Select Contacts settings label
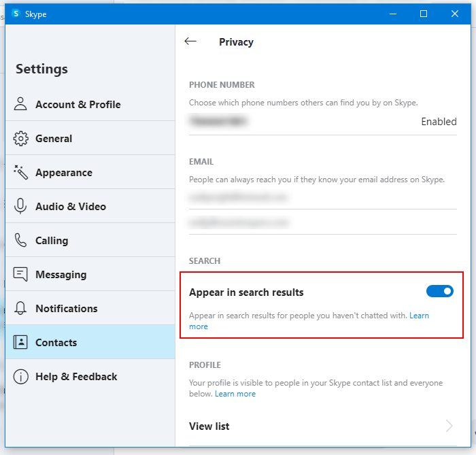 [x=56, y=342]
